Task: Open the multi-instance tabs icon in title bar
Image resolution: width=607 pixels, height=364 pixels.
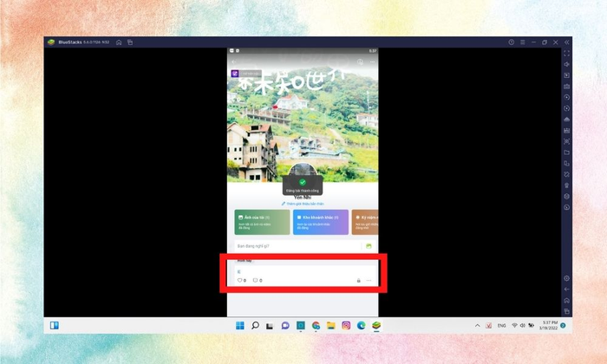Action: [x=130, y=42]
